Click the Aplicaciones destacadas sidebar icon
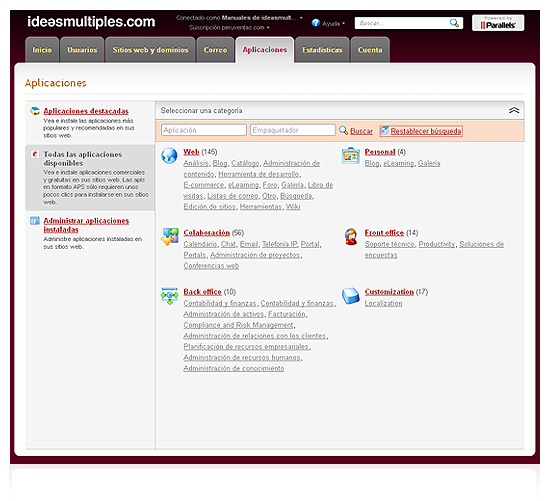Viewport: 550px width, 501px height. pos(35,111)
